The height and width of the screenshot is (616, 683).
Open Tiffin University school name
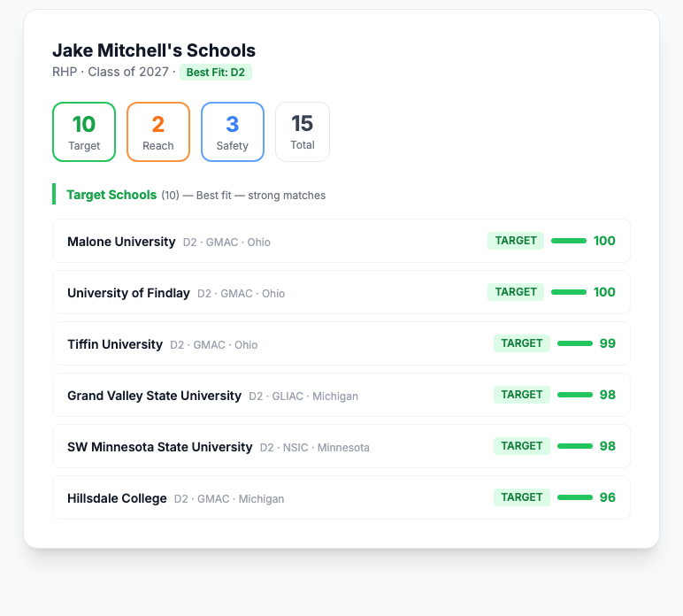pyautogui.click(x=115, y=344)
